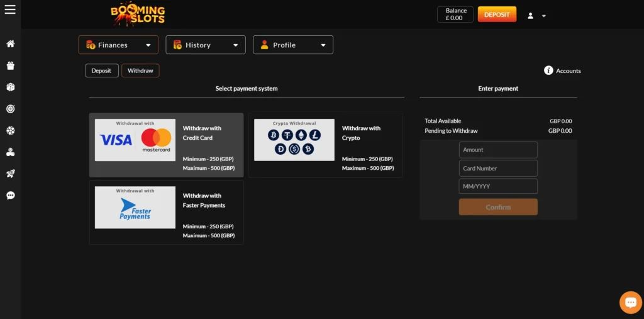Expand the user account dropdown arrow
Viewport: 644px width, 319px height.
tap(544, 16)
